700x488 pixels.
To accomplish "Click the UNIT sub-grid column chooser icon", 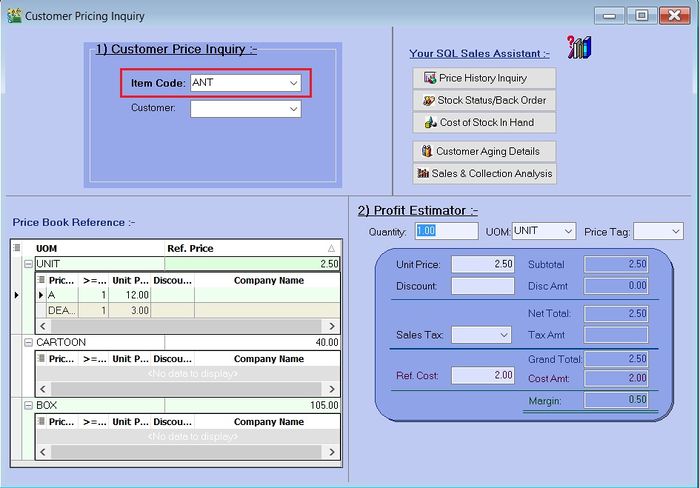I will pyautogui.click(x=42, y=281).
